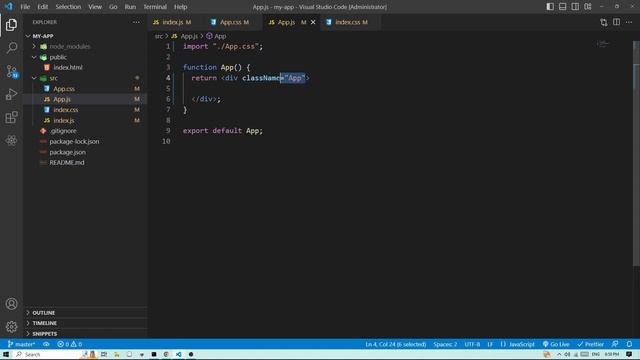Click the master branch indicator
The width and height of the screenshot is (640, 360).
[x=21, y=344]
